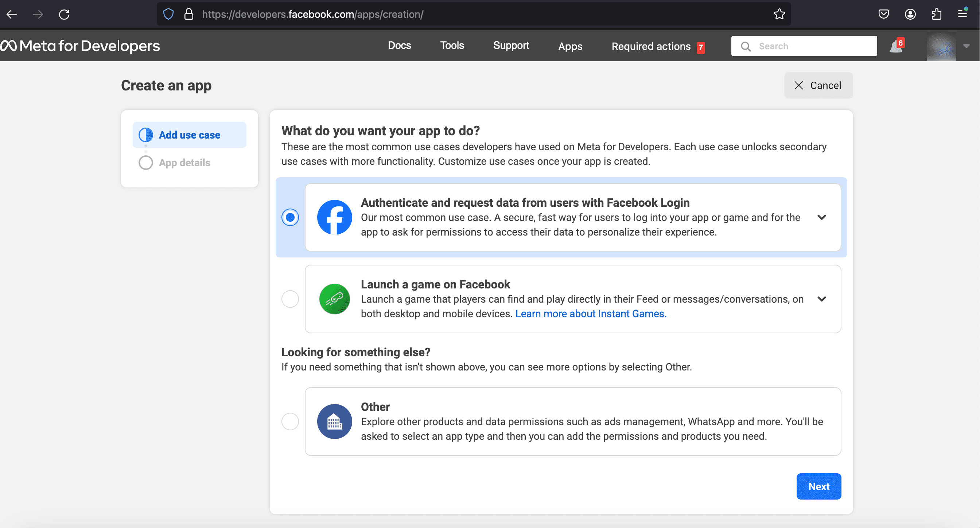This screenshot has width=980, height=528.
Task: Open Learn more about Instant Games link
Action: [x=590, y=314]
